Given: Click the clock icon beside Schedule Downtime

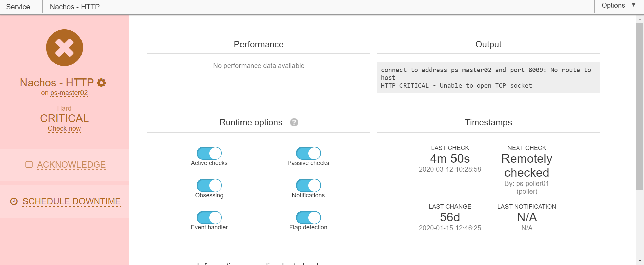Looking at the screenshot, I should tap(14, 201).
